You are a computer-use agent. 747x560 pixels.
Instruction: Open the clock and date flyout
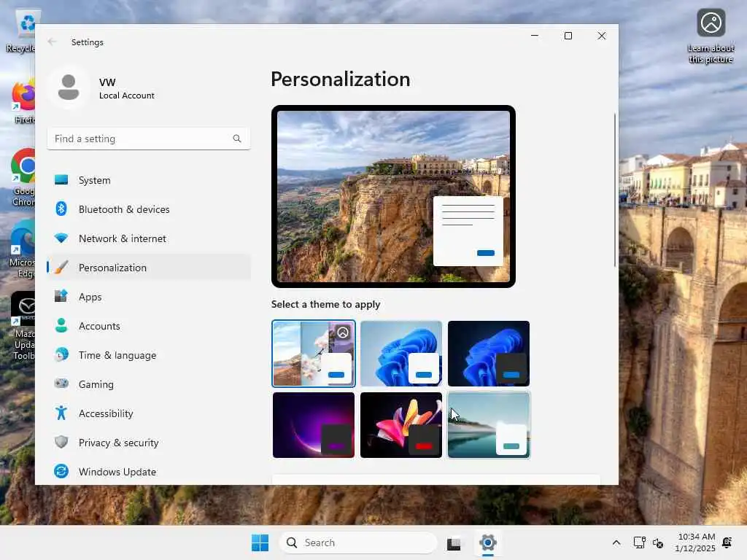(x=695, y=542)
